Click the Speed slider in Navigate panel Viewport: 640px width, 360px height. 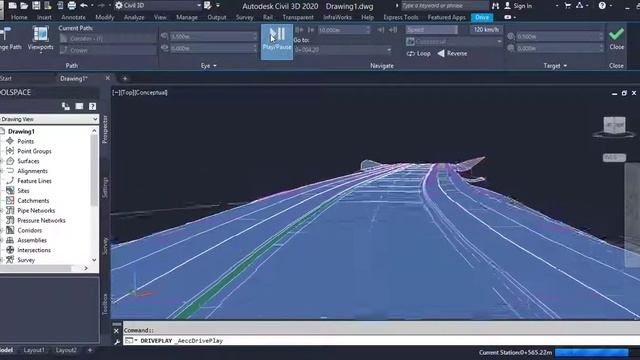tap(432, 30)
